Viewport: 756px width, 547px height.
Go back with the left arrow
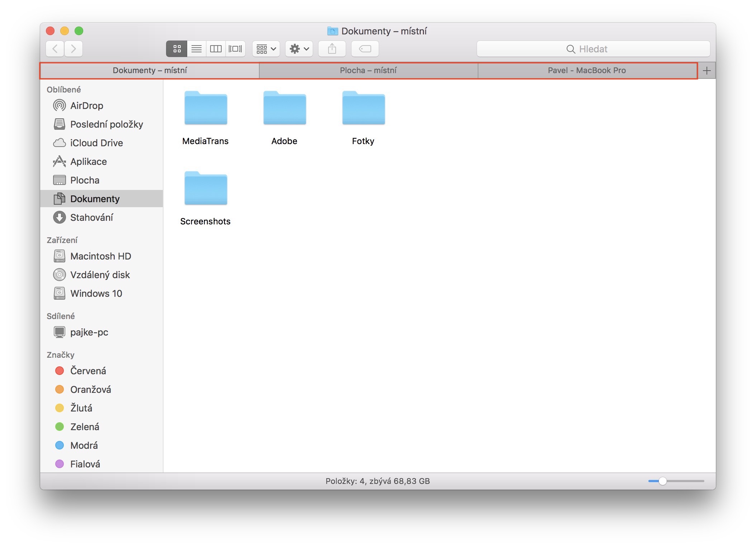pyautogui.click(x=55, y=49)
